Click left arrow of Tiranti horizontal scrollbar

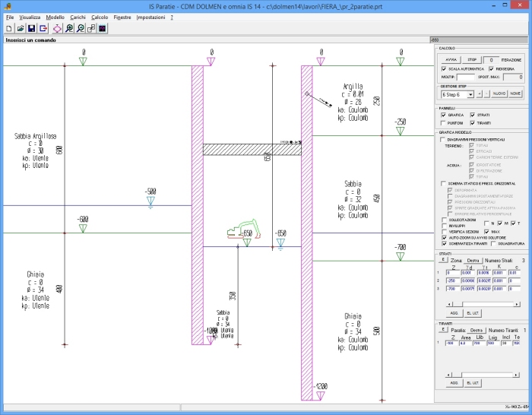(x=448, y=375)
